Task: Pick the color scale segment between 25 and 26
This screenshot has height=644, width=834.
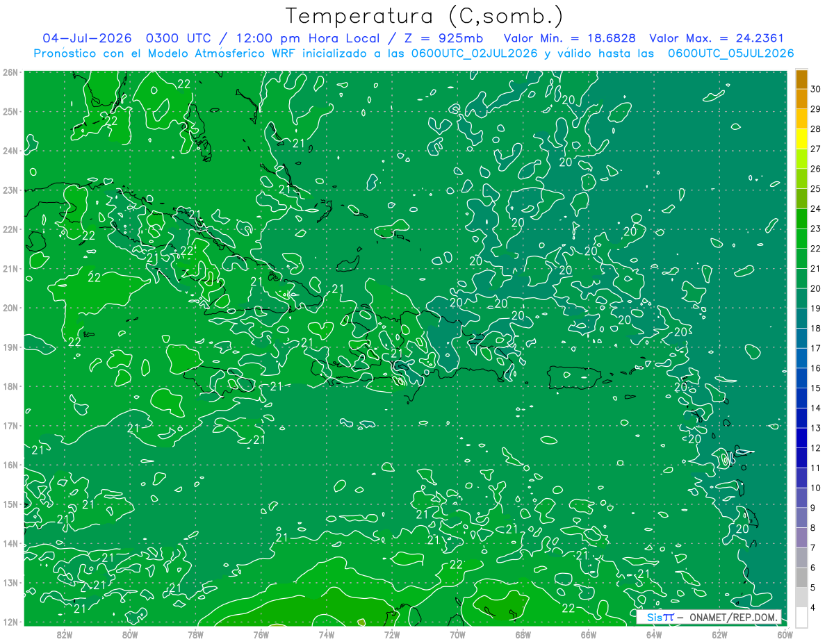Action: click(801, 179)
